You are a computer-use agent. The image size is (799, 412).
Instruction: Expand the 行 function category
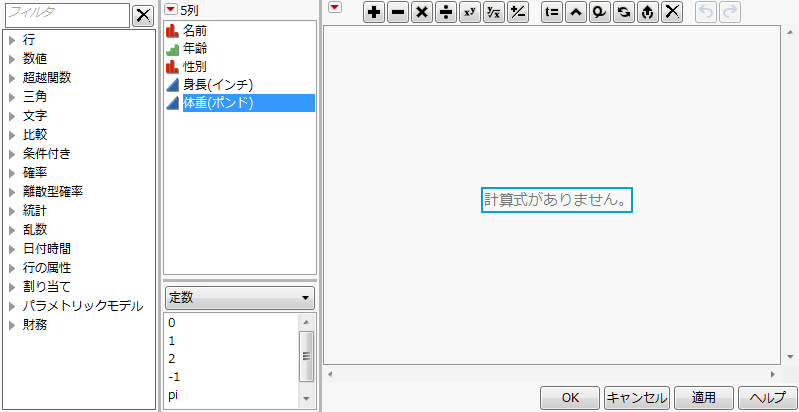point(13,40)
